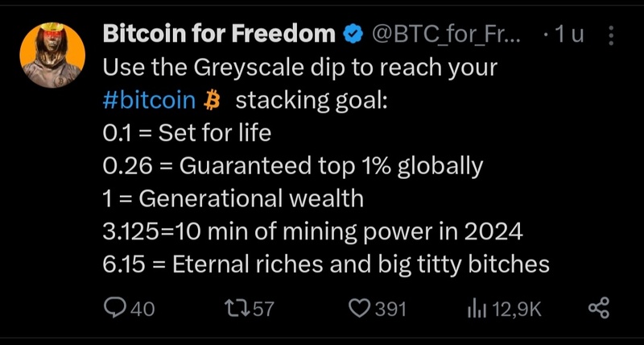Screen dimensions: 644x345
Task: Click the orange Bitcoin symbol emoji
Action: pos(213,101)
